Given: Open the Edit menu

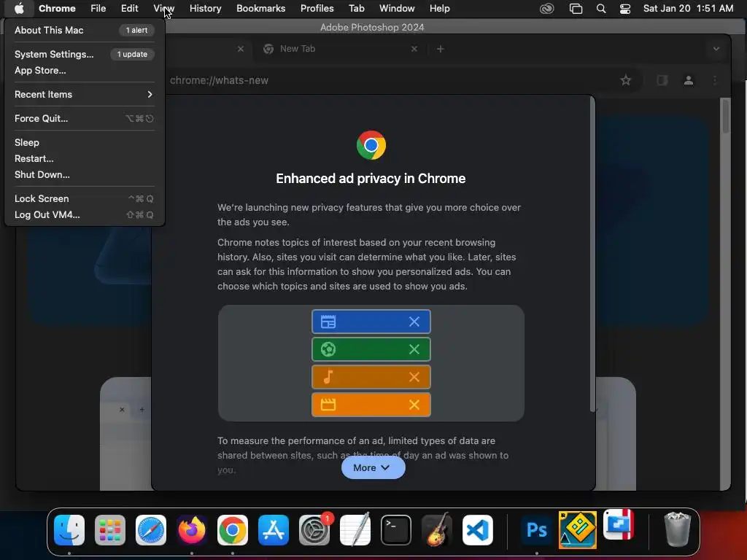Looking at the screenshot, I should 129,8.
